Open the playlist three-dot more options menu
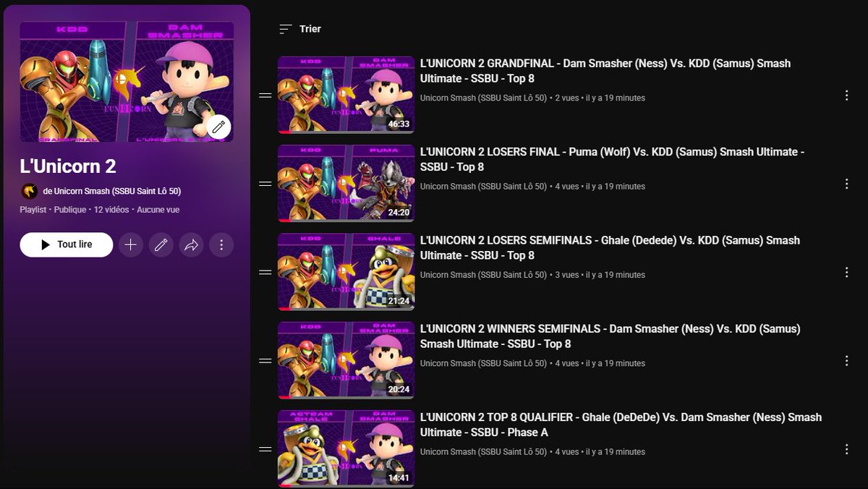The image size is (868, 489). click(x=221, y=244)
